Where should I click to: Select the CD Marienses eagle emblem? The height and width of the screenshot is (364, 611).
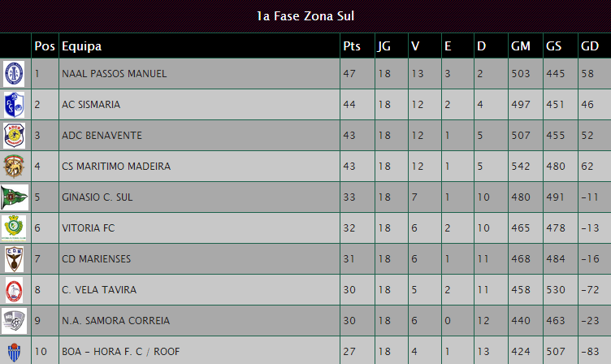14,258
